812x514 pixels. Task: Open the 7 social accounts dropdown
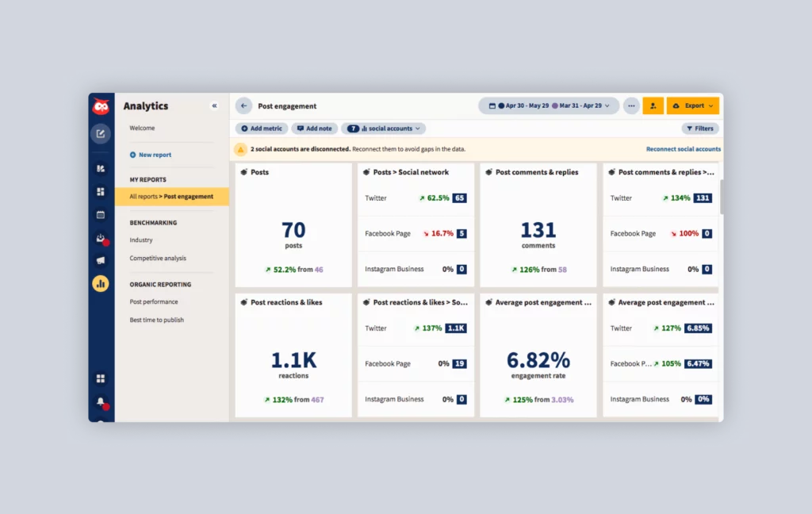[x=384, y=128]
